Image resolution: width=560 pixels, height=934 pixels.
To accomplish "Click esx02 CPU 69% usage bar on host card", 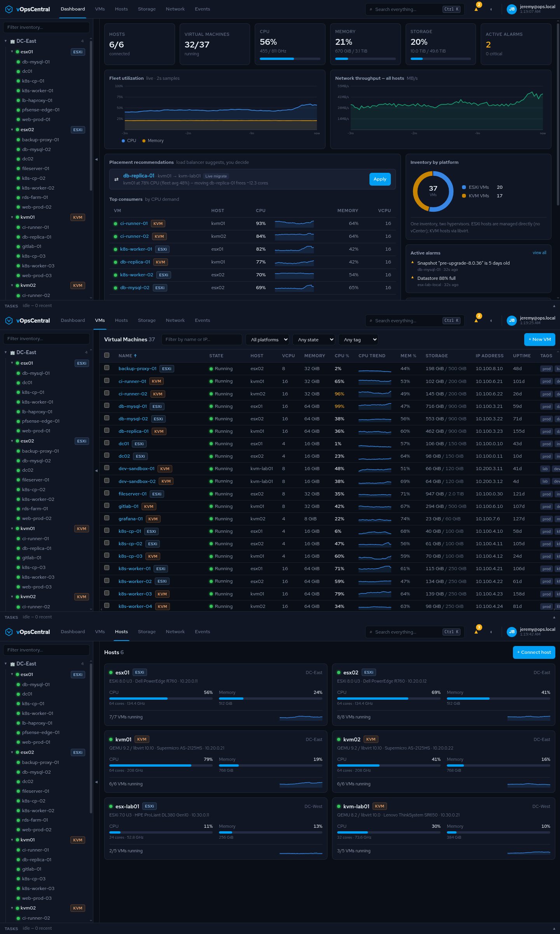I will click(389, 699).
